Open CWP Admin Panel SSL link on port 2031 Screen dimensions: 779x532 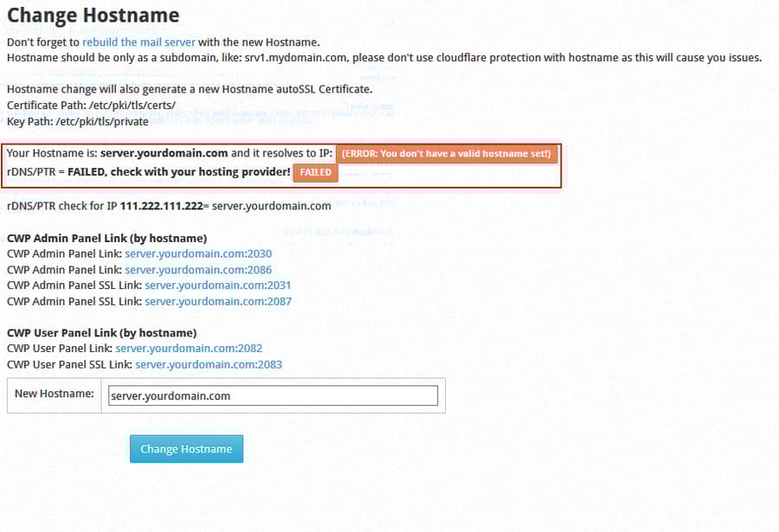[x=217, y=285]
